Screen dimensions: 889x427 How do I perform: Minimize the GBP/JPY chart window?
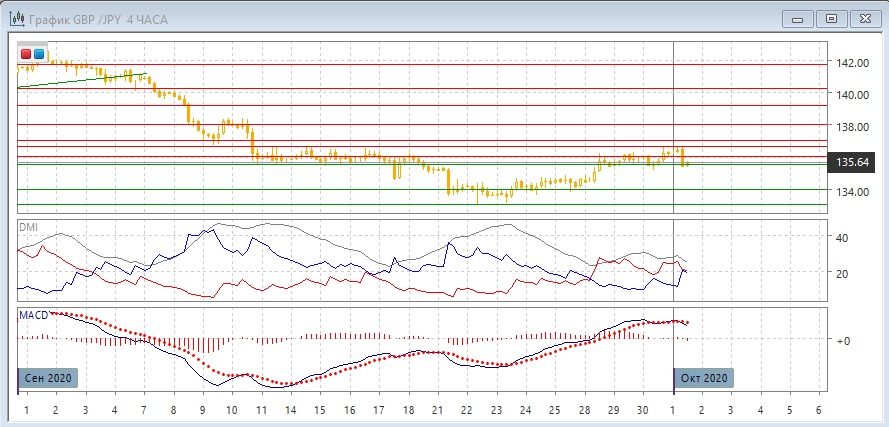[x=795, y=18]
